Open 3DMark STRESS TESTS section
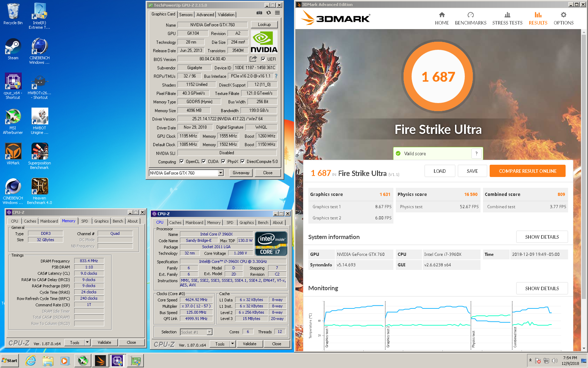Screen dimensions: 588x368 click(507, 19)
